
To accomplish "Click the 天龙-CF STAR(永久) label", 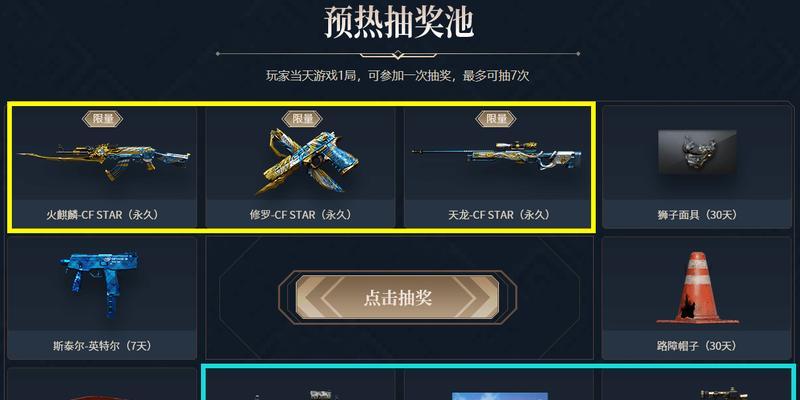I will [499, 215].
